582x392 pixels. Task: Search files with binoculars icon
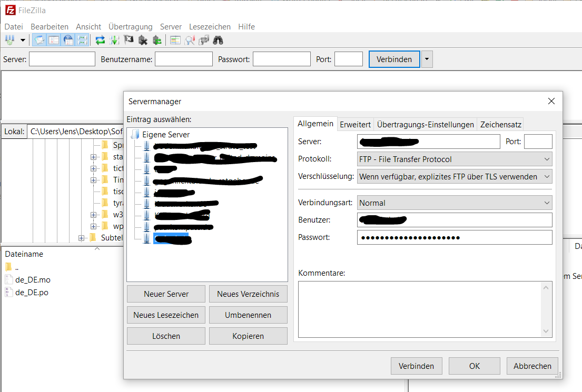(218, 40)
